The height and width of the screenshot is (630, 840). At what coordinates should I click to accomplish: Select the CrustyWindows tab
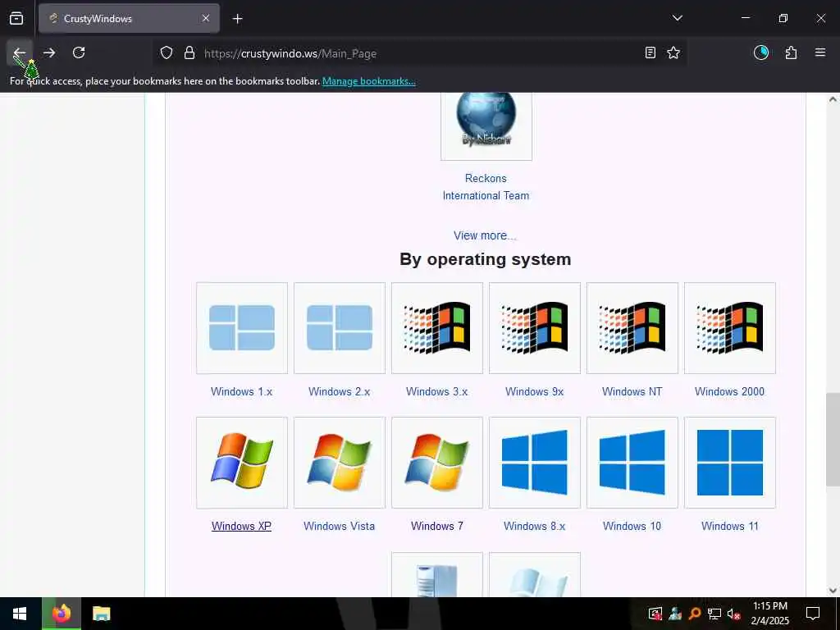click(129, 19)
